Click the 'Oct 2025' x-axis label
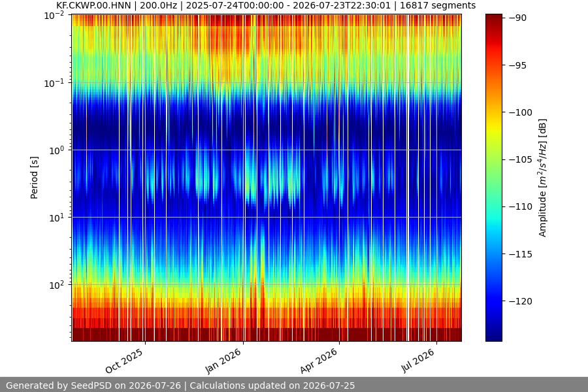The image size is (588, 392). tap(124, 361)
